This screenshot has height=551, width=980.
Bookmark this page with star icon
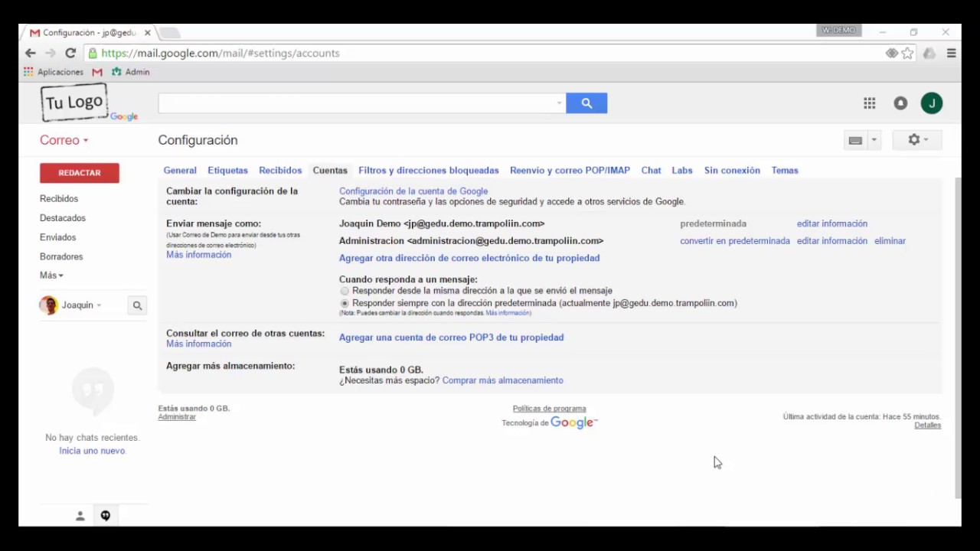coord(907,54)
